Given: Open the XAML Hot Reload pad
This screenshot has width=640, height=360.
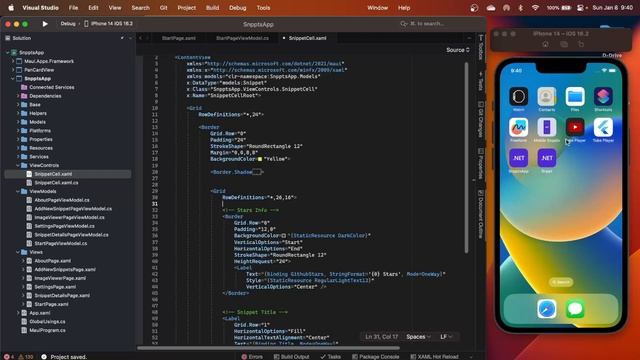Looking at the screenshot, I should point(434,356).
